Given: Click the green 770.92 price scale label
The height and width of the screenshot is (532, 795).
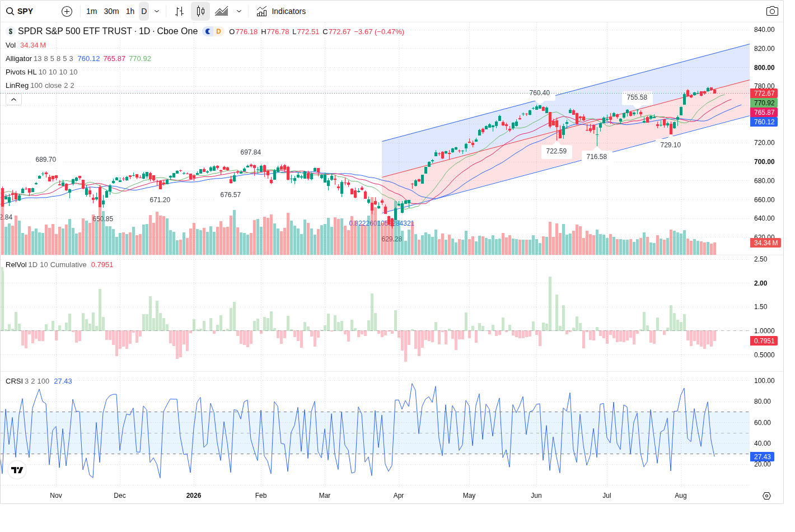Looking at the screenshot, I should [x=764, y=103].
